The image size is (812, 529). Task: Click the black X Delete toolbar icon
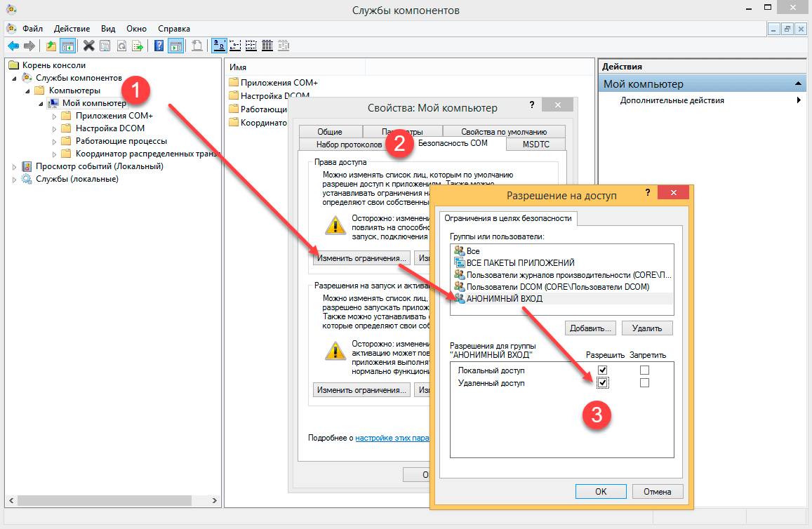pyautogui.click(x=88, y=46)
